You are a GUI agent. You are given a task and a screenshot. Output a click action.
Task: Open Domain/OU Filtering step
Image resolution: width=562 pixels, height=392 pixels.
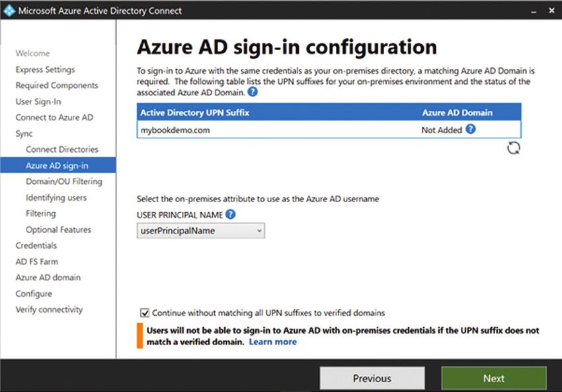[63, 182]
